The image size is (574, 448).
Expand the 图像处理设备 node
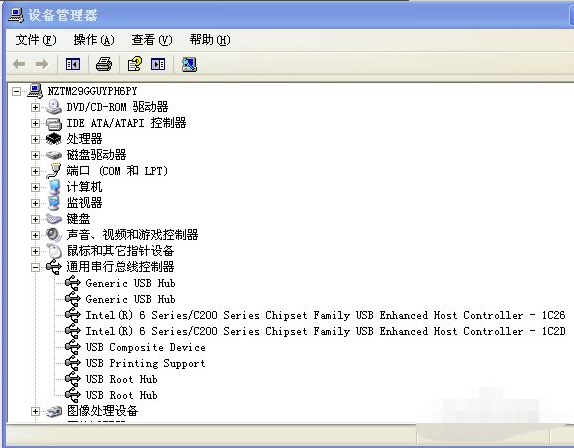tap(35, 411)
